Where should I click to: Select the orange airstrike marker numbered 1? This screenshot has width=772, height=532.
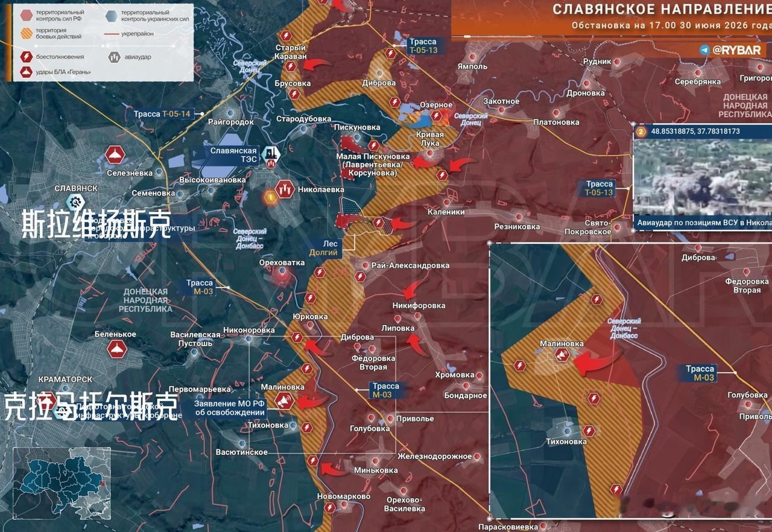coord(271,195)
